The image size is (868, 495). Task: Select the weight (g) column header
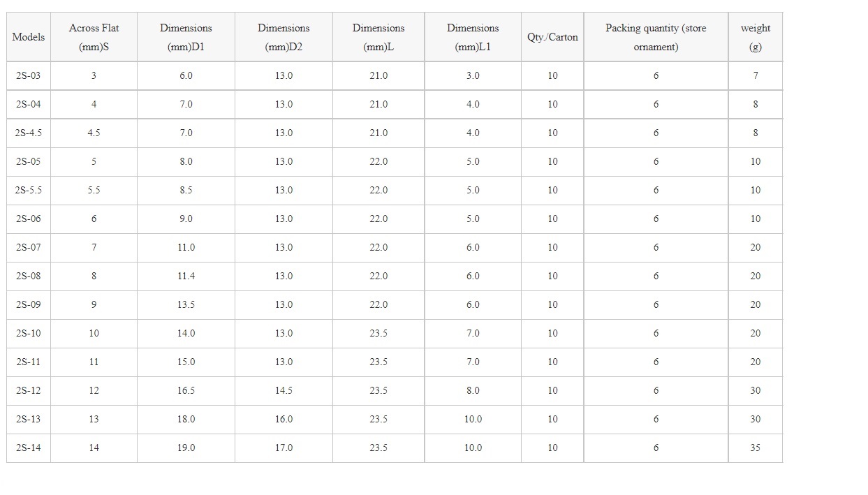(x=755, y=37)
